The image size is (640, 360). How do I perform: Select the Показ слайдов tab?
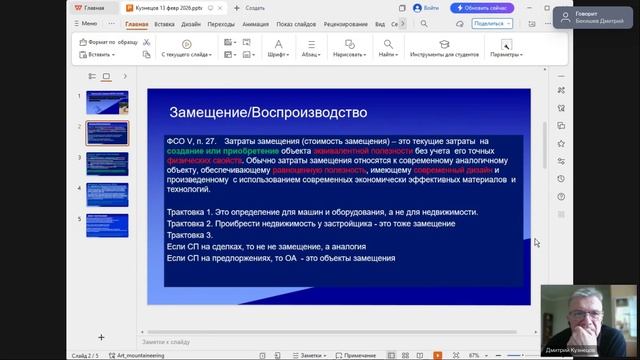296,24
